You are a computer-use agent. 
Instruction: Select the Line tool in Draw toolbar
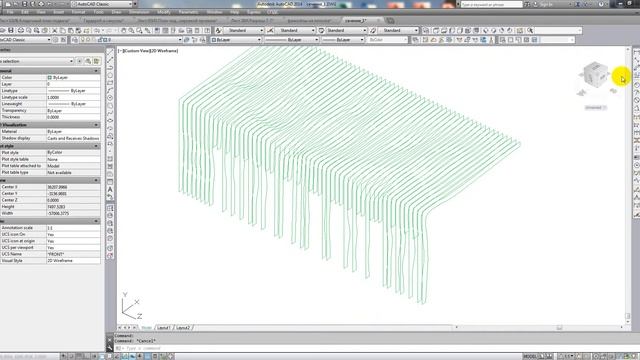point(110,53)
